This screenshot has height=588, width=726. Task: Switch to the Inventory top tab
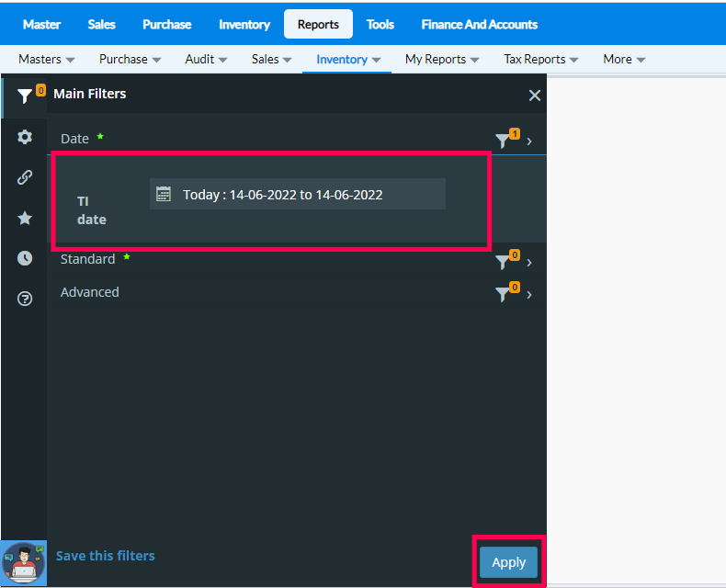click(244, 24)
